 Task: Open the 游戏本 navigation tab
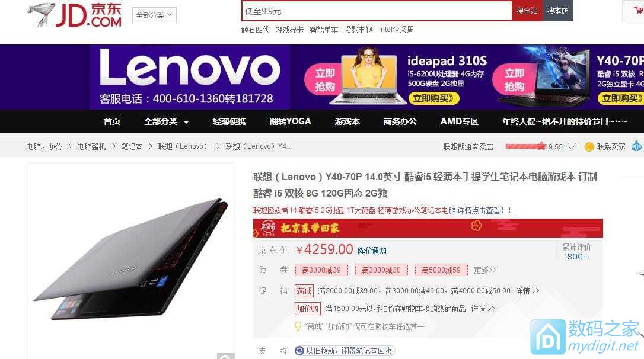coord(347,121)
